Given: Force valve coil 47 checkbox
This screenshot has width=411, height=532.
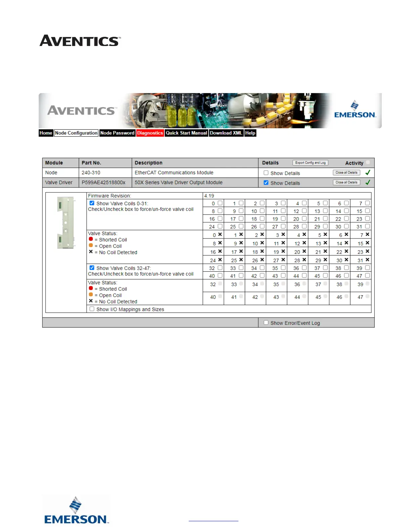Looking at the screenshot, I should [x=367, y=275].
